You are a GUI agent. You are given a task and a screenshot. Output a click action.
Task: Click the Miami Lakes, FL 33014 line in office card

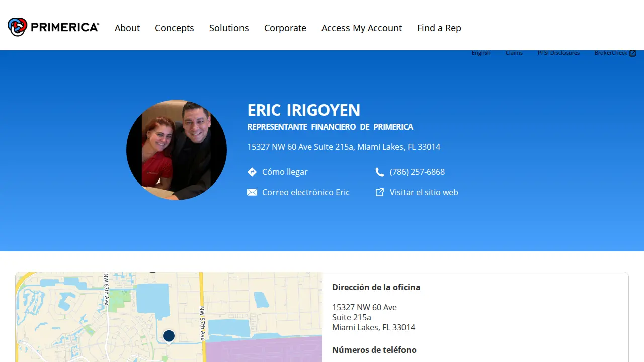tap(374, 327)
